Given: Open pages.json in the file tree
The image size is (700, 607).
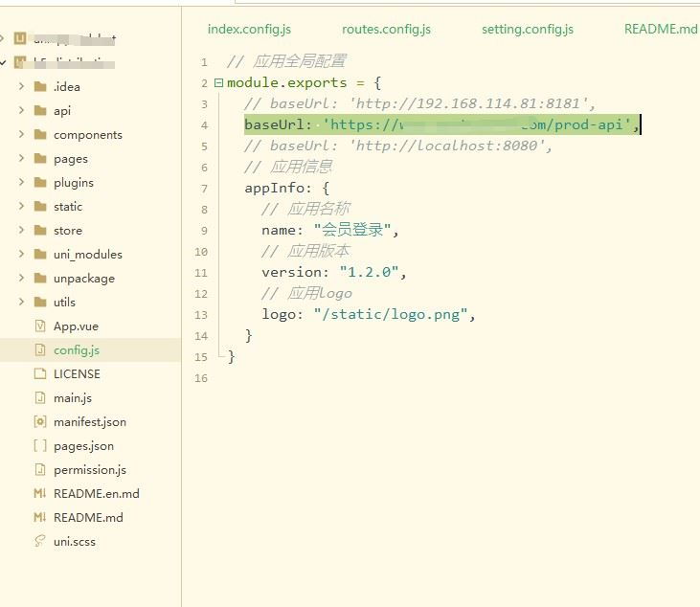Looking at the screenshot, I should click(x=83, y=446).
